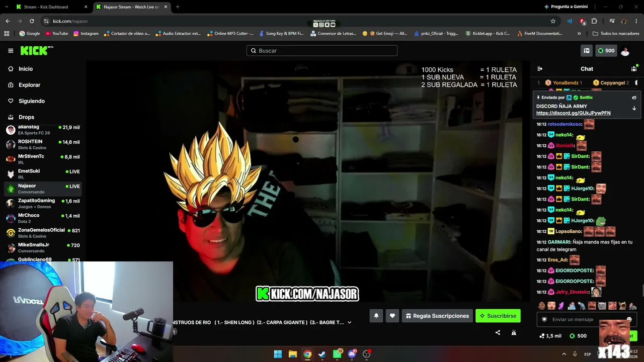Open ZonaGemelosOficial channel in the sidebar
The image size is (644, 362).
[x=43, y=233]
